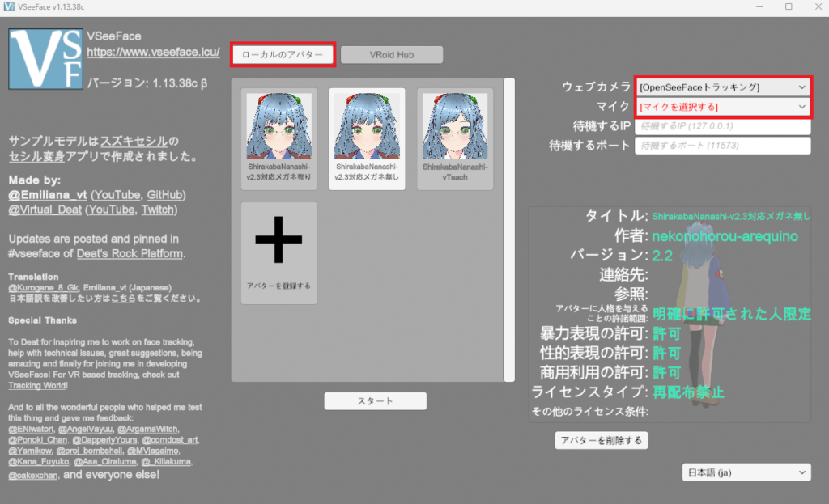Viewport: 829px width, 504px height.
Task: Open the 日本語 (ja) language dropdown
Action: (x=746, y=472)
